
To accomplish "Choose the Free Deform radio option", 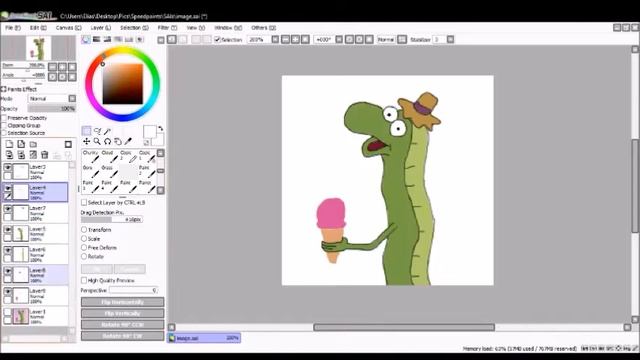I will click(x=84, y=248).
